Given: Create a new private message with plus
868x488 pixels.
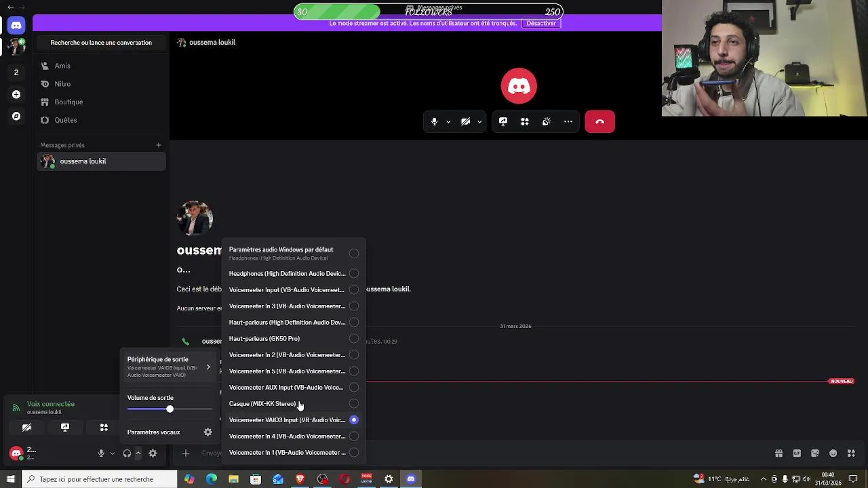Looking at the screenshot, I should 159,145.
